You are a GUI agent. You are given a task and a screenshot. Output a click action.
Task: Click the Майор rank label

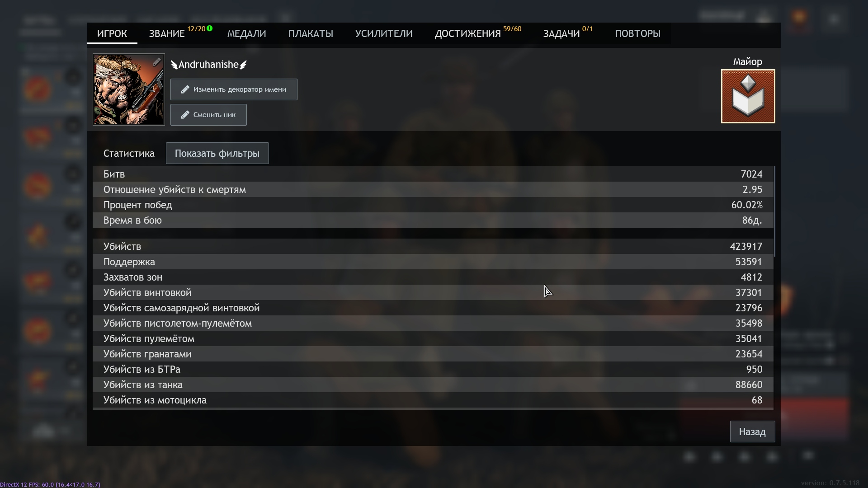[x=748, y=62]
